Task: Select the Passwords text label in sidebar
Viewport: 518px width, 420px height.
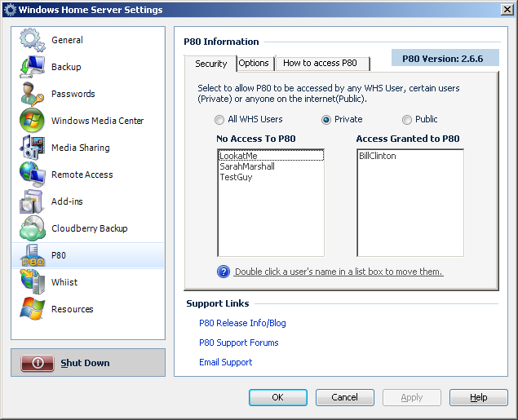Action: click(x=73, y=94)
